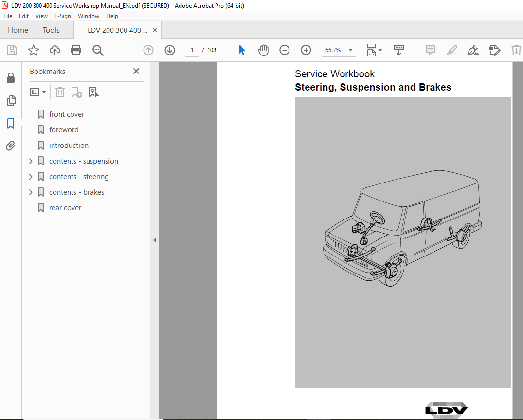Screen dimensions: 523x420
Task: Jump to introduction bookmark
Action: (x=69, y=146)
